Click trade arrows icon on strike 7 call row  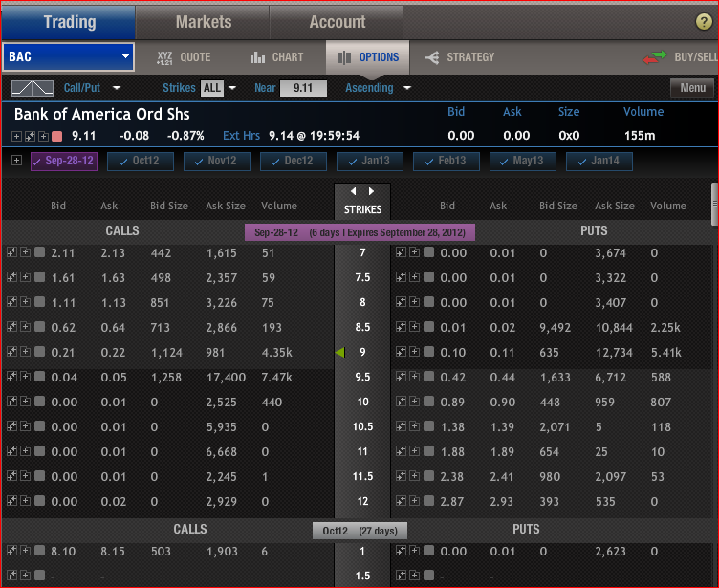[11, 252]
